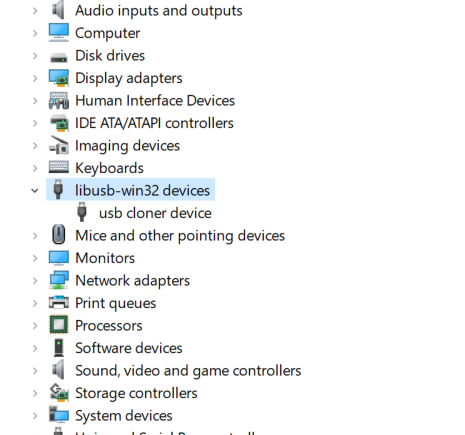This screenshot has height=435, width=465.
Task: Click the Keyboards icon
Action: coord(59,167)
